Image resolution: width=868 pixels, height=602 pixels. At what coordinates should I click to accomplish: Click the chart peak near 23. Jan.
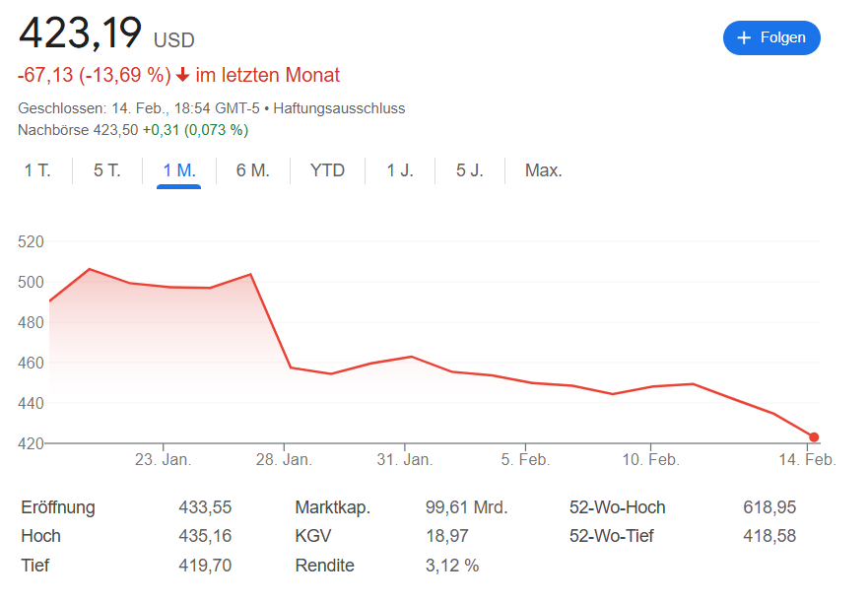pos(90,269)
